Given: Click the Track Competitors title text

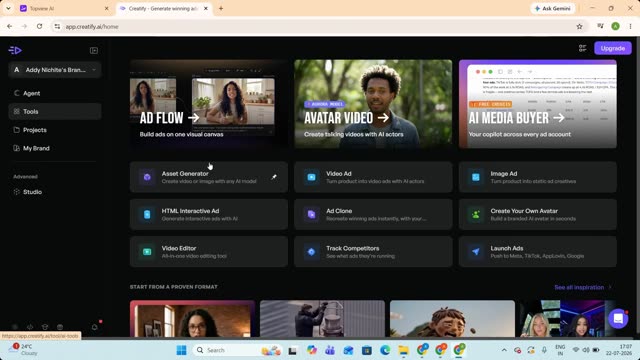Looking at the screenshot, I should pos(353,248).
